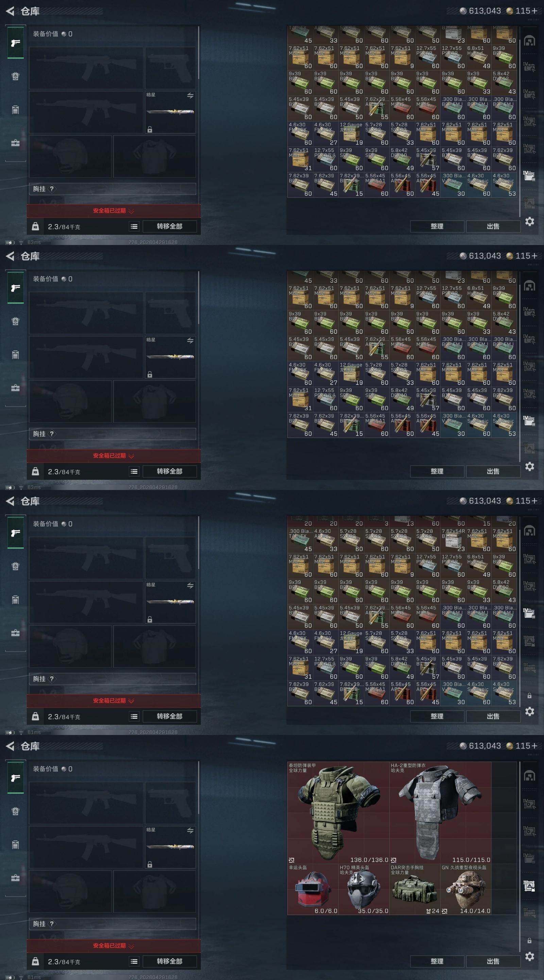Open settings gear beside the armor storage

click(530, 957)
